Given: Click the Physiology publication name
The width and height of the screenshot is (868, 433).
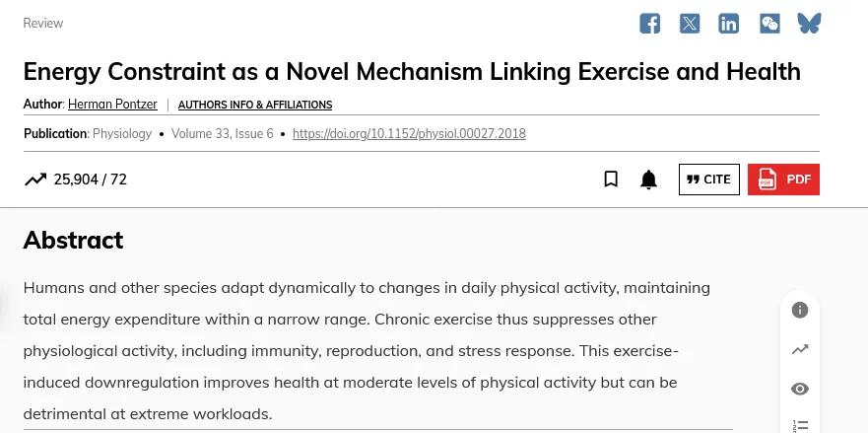Looking at the screenshot, I should [x=122, y=133].
